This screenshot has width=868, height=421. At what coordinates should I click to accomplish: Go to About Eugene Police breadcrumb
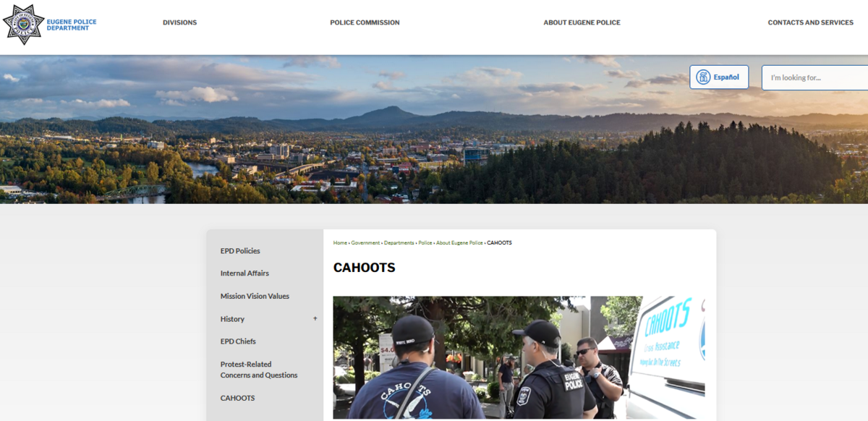click(x=459, y=243)
